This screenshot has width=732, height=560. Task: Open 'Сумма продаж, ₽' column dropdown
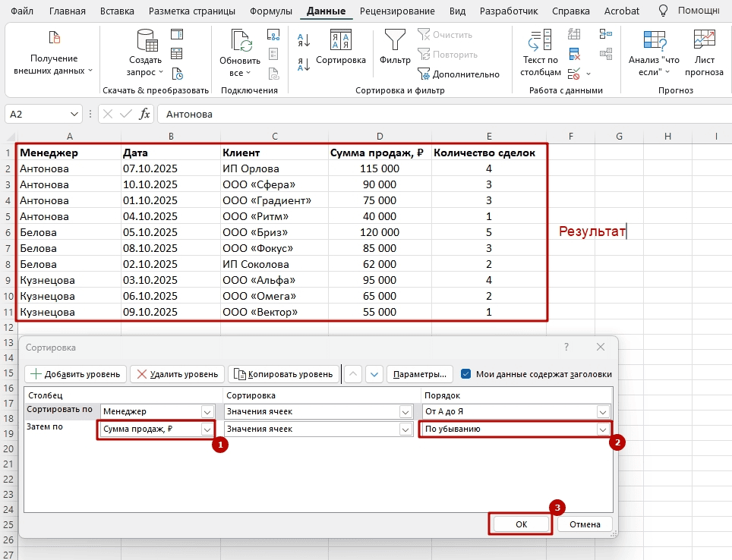pos(207,429)
